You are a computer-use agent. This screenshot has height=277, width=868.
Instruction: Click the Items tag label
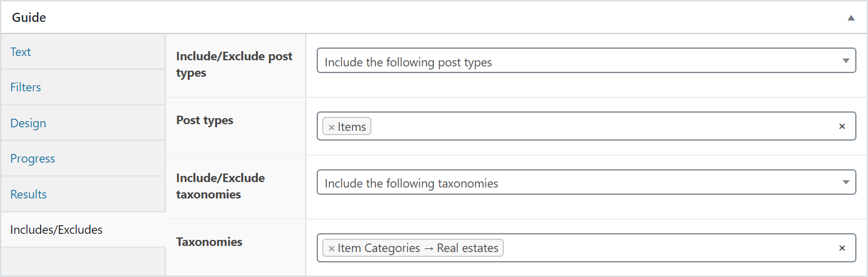(352, 127)
